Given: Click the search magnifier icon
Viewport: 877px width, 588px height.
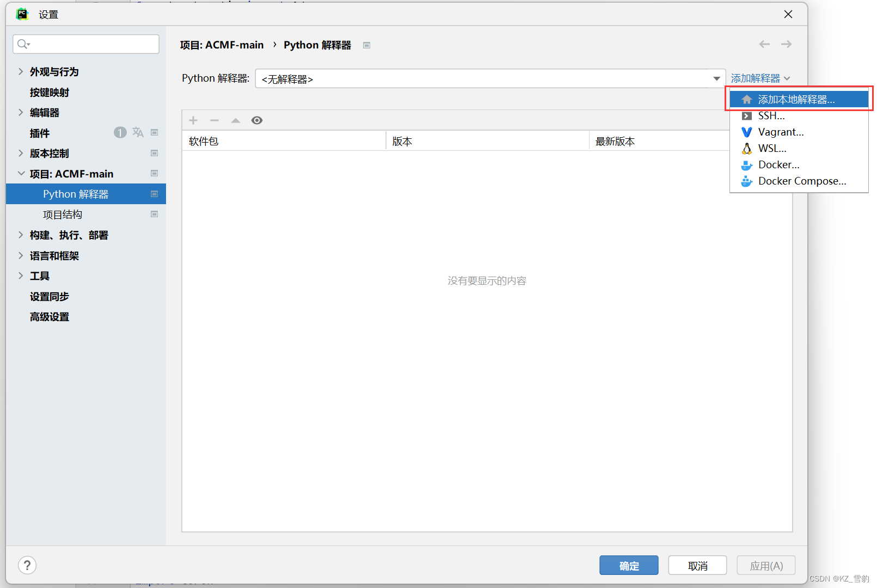Looking at the screenshot, I should [x=23, y=44].
